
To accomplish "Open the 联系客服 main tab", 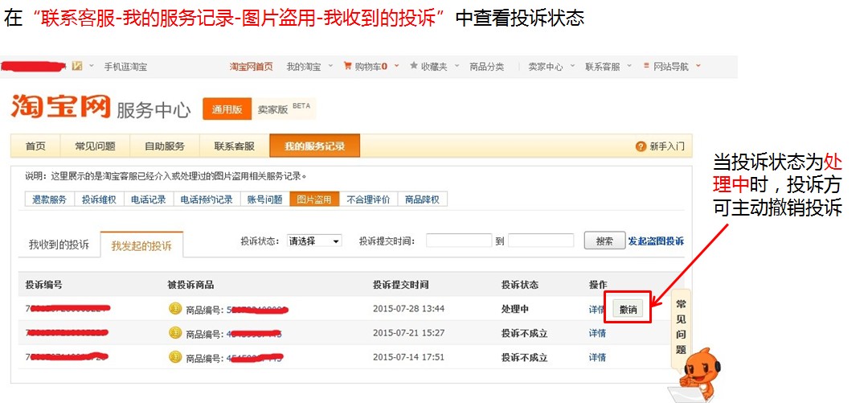I will pyautogui.click(x=234, y=146).
